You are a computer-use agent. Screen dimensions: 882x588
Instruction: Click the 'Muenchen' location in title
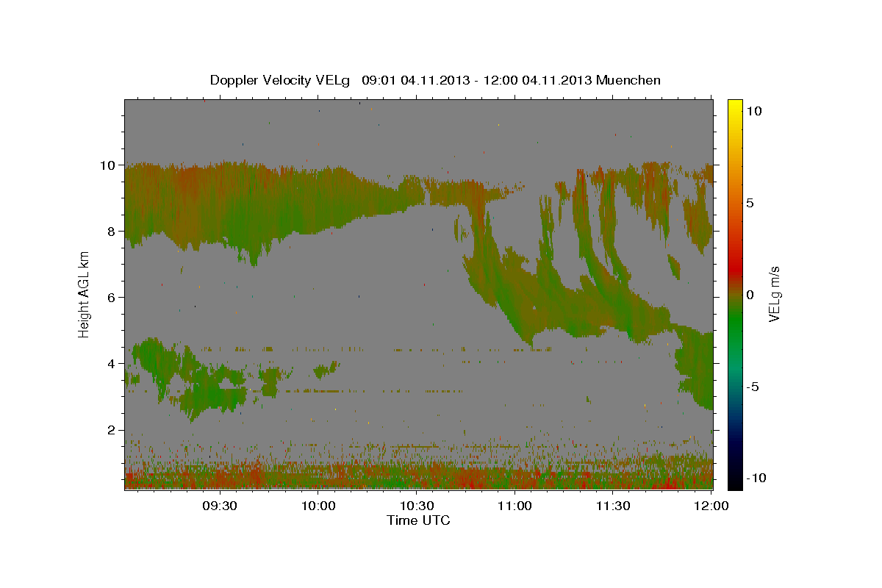tap(628, 80)
